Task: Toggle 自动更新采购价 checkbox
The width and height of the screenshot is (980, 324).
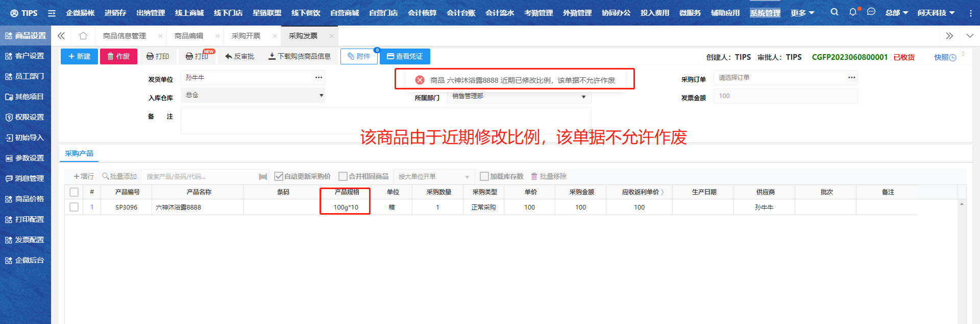Action: [x=279, y=176]
